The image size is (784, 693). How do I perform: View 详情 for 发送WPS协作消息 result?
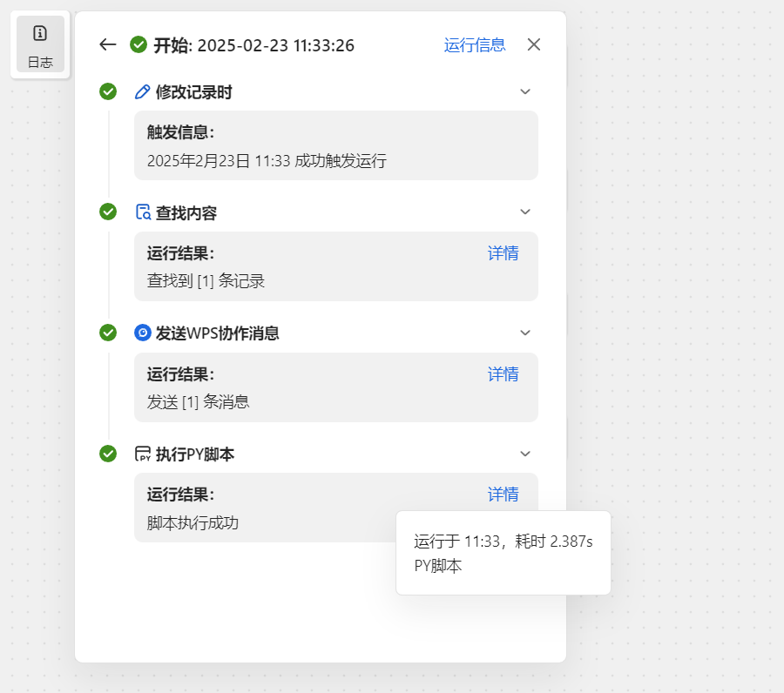point(503,374)
